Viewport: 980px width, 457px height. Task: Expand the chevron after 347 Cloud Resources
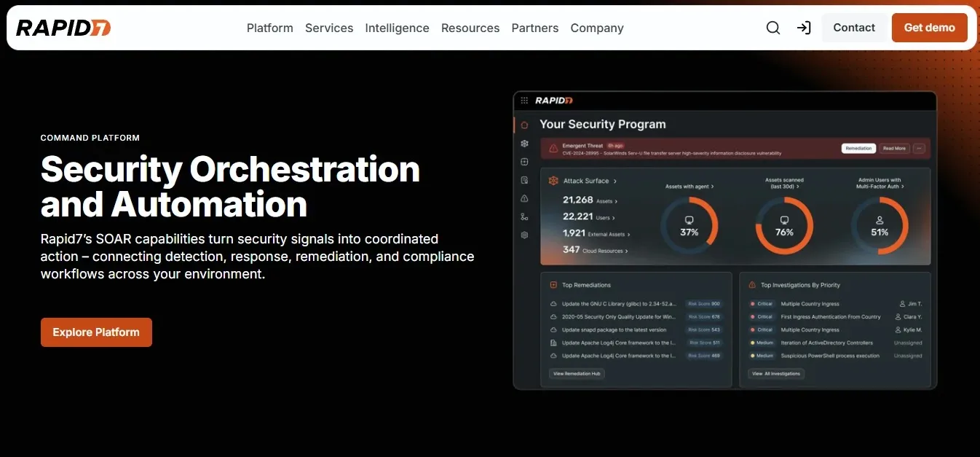point(626,251)
